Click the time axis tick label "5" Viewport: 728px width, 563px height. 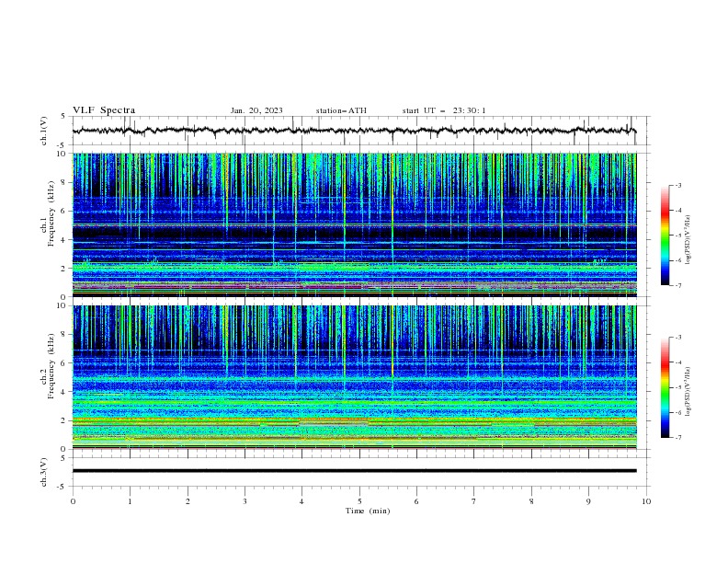click(359, 501)
